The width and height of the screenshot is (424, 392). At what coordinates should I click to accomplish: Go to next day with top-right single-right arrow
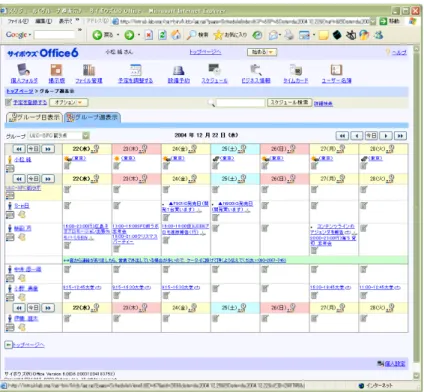[x=386, y=136]
